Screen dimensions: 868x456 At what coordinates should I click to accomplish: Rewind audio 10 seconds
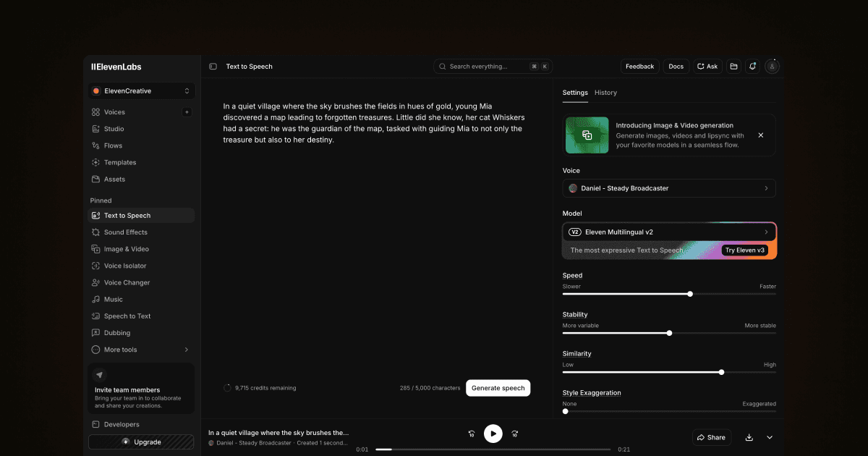[472, 434]
